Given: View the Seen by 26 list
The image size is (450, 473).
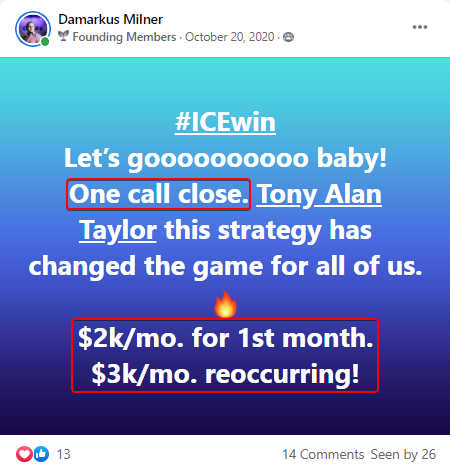Looking at the screenshot, I should point(403,454).
